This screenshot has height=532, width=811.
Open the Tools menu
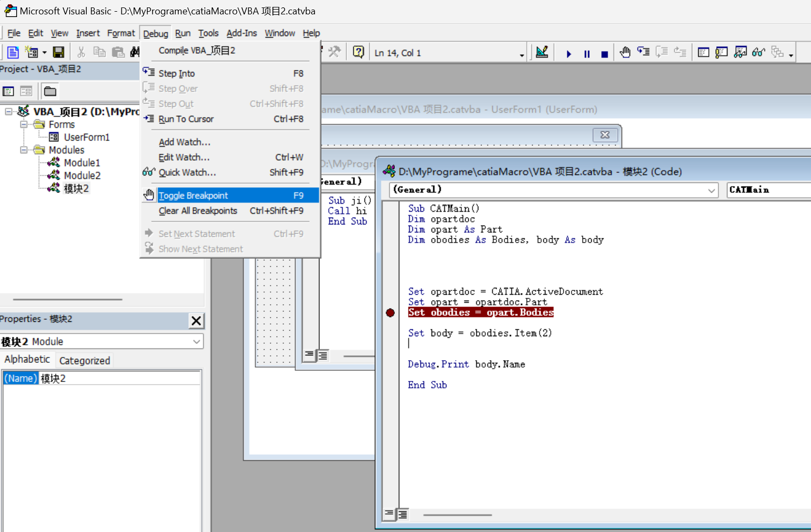(208, 33)
